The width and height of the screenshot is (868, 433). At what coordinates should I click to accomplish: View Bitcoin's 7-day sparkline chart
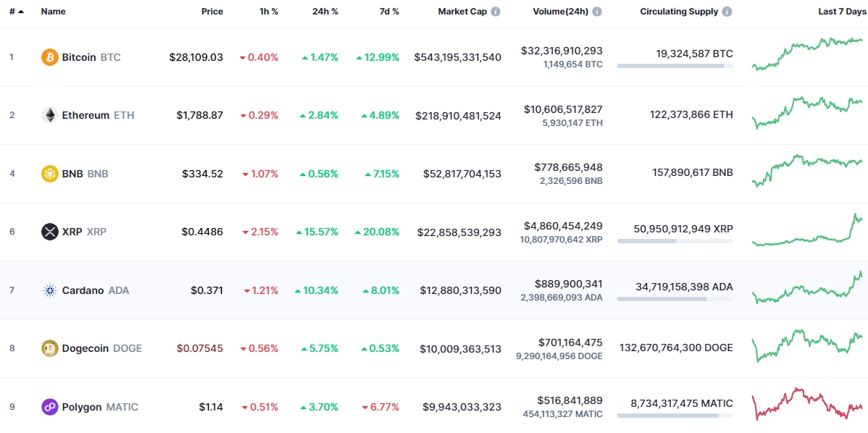click(x=807, y=54)
